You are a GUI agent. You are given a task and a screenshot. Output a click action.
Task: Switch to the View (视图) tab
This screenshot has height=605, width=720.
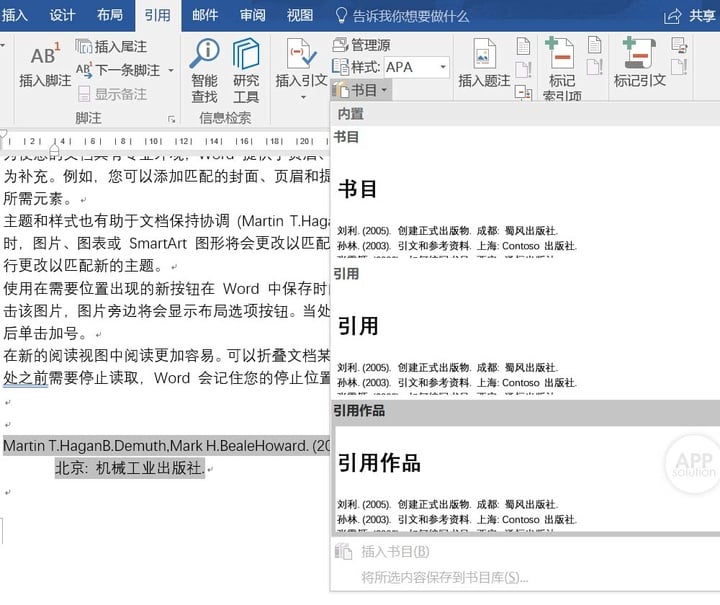(300, 15)
